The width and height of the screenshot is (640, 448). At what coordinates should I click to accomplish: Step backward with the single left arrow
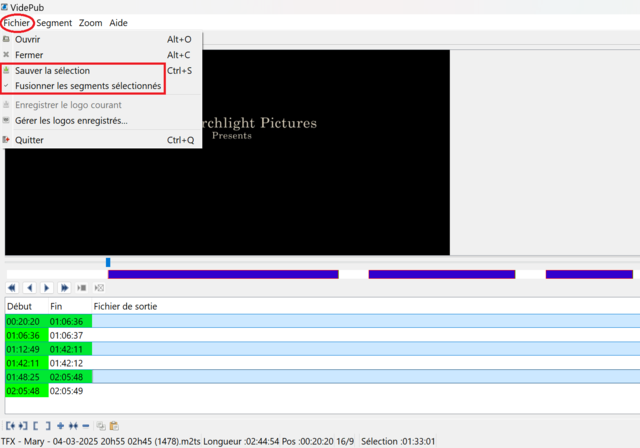29,288
